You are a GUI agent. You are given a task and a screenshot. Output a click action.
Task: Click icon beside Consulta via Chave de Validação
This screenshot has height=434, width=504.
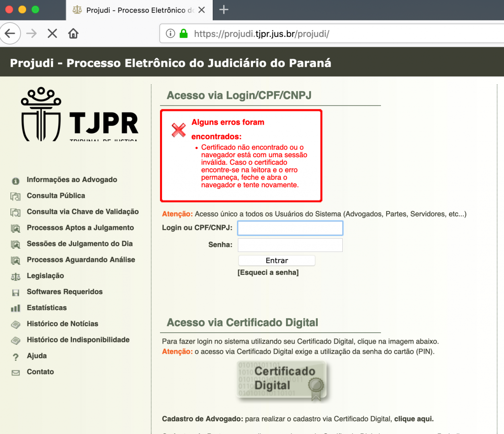(x=16, y=213)
